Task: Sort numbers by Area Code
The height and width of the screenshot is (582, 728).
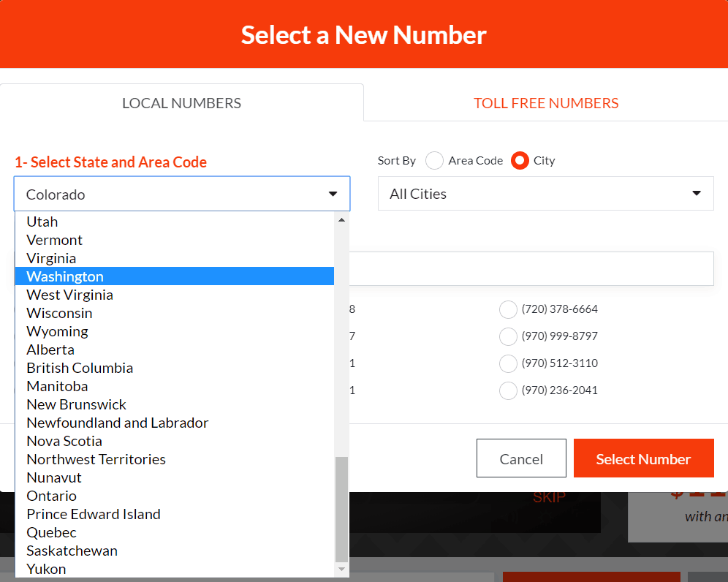Action: pyautogui.click(x=435, y=160)
